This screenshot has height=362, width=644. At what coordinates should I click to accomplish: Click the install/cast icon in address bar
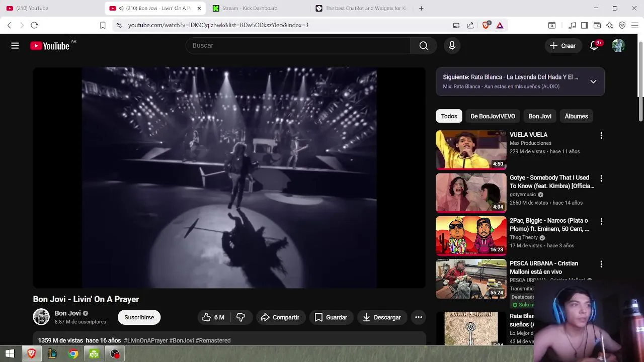pyautogui.click(x=456, y=25)
